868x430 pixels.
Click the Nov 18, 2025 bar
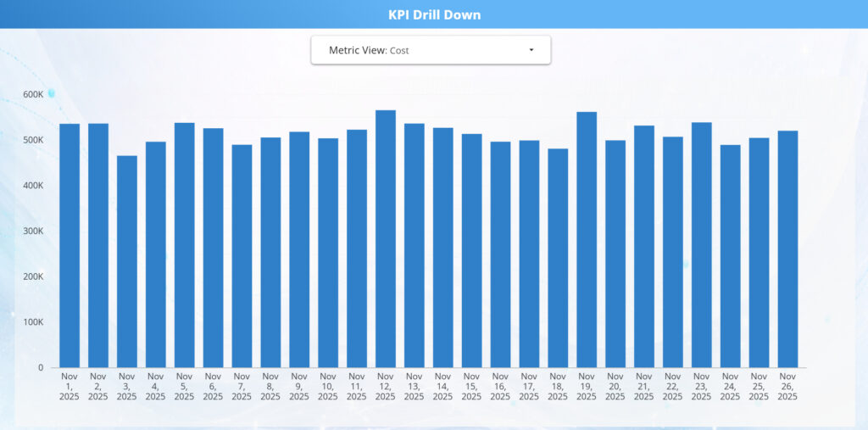pyautogui.click(x=558, y=258)
